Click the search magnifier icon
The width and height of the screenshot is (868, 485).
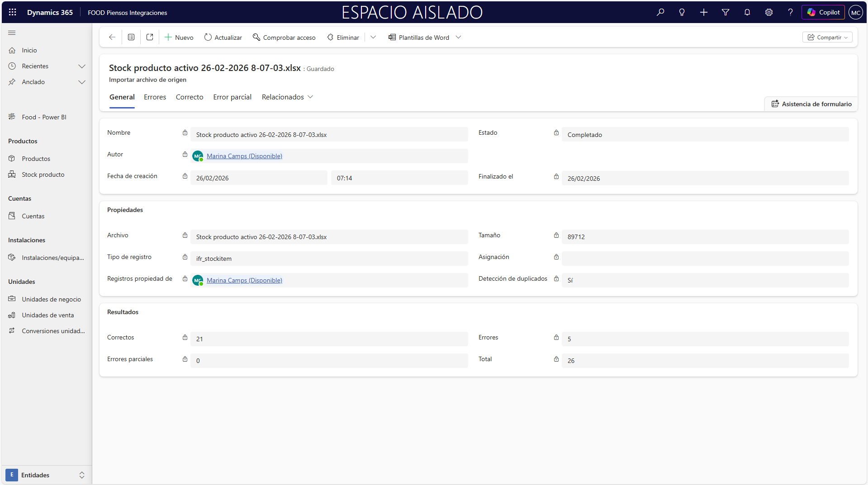coord(660,12)
